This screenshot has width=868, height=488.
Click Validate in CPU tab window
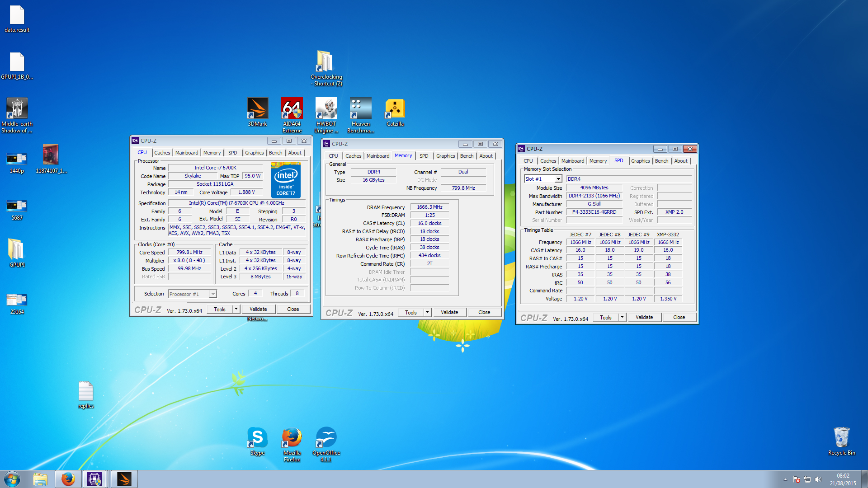click(x=258, y=309)
